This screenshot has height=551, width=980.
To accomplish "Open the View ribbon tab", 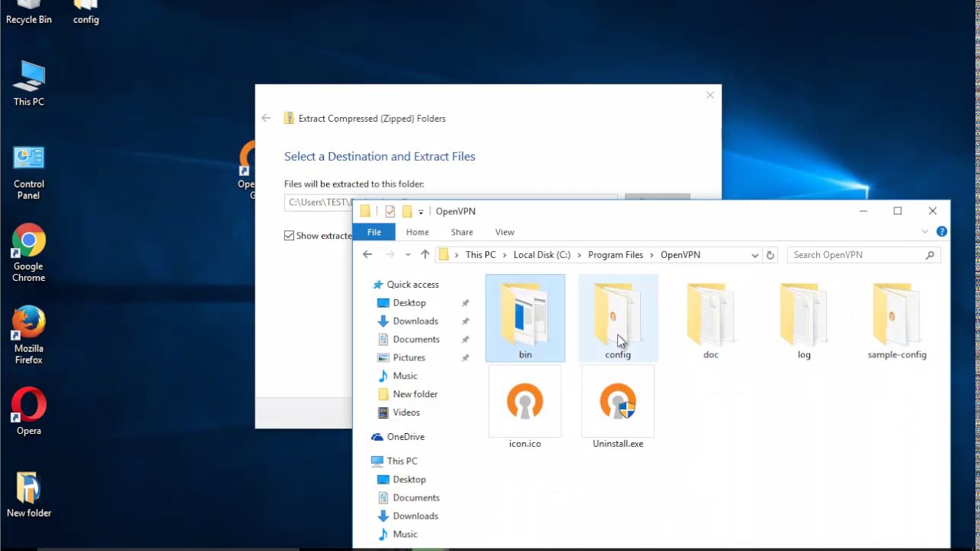I will pos(505,232).
